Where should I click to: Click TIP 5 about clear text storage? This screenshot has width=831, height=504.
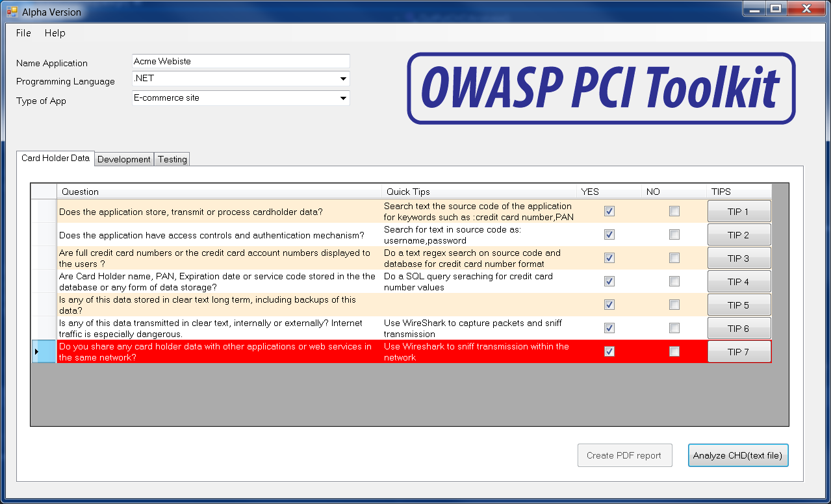(739, 304)
